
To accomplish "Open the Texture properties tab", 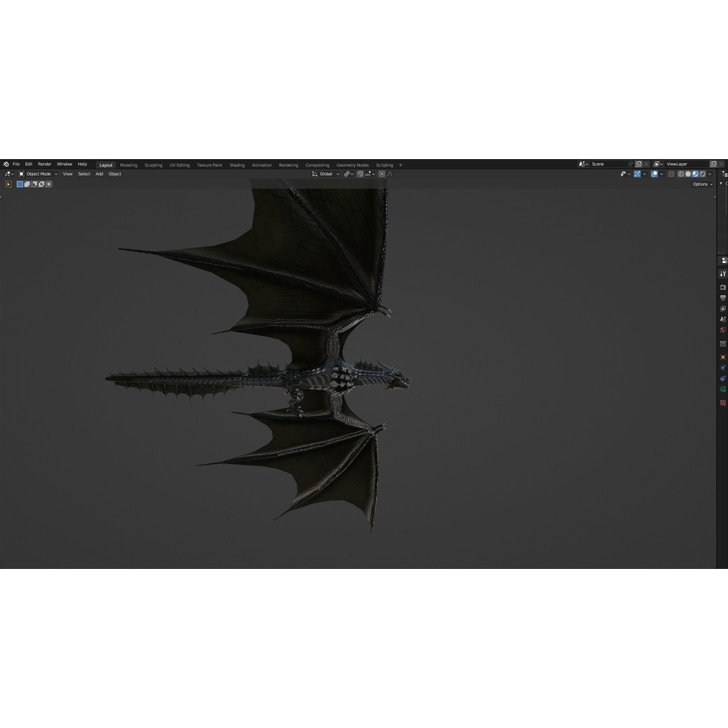I will [x=723, y=403].
